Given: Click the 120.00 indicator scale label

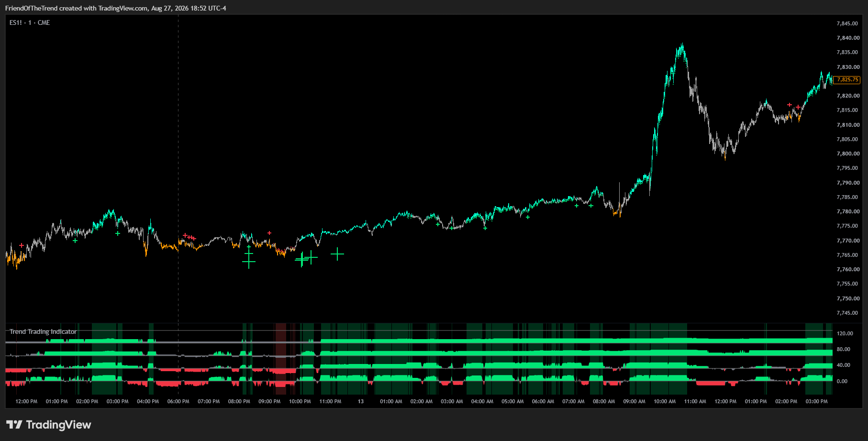Looking at the screenshot, I should click(845, 333).
